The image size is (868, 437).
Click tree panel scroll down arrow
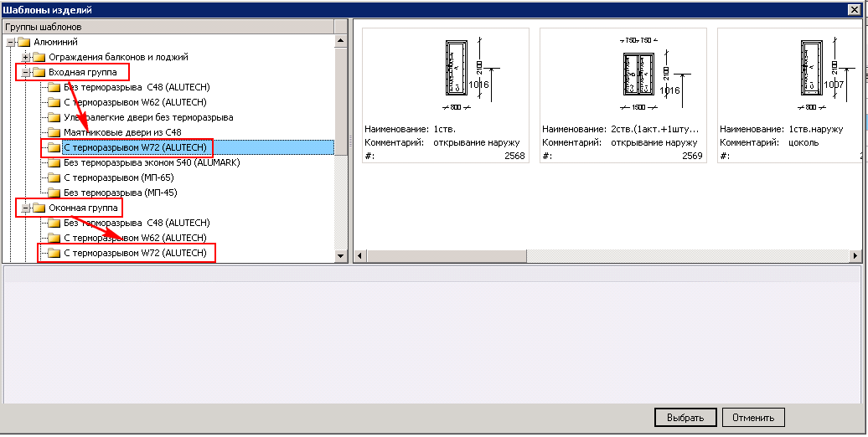(341, 256)
